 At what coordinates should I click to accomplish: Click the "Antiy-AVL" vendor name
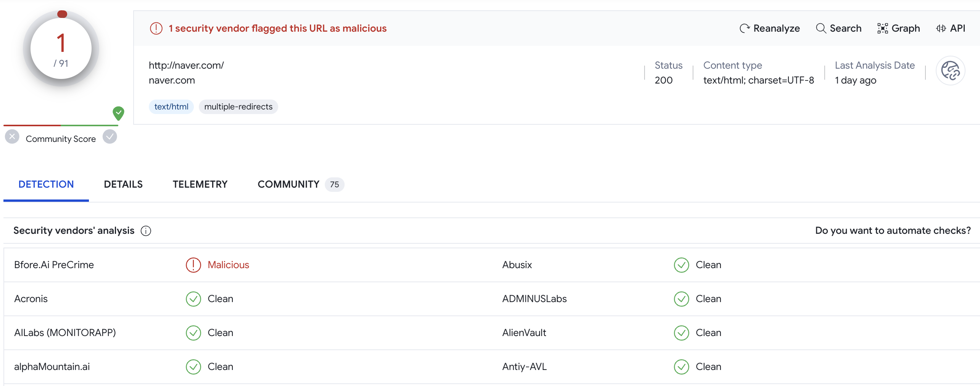coord(524,367)
